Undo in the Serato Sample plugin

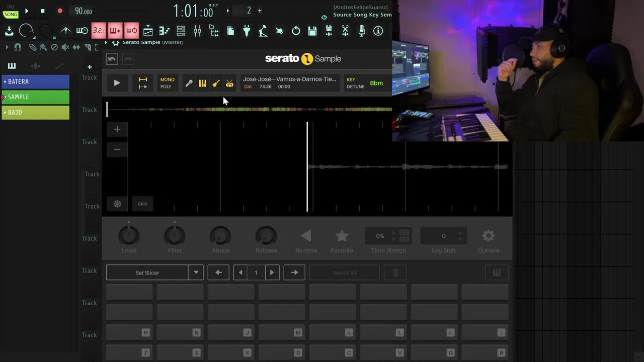pyautogui.click(x=112, y=59)
